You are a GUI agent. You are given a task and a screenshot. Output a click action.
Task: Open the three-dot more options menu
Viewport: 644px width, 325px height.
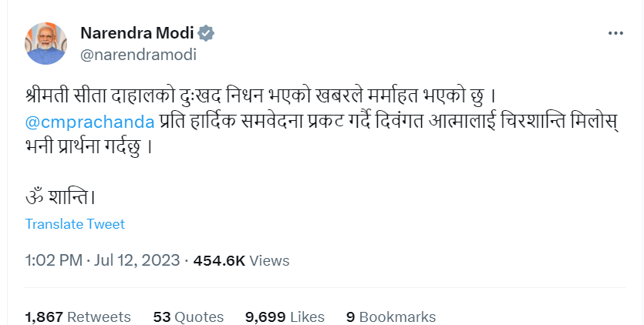(615, 34)
